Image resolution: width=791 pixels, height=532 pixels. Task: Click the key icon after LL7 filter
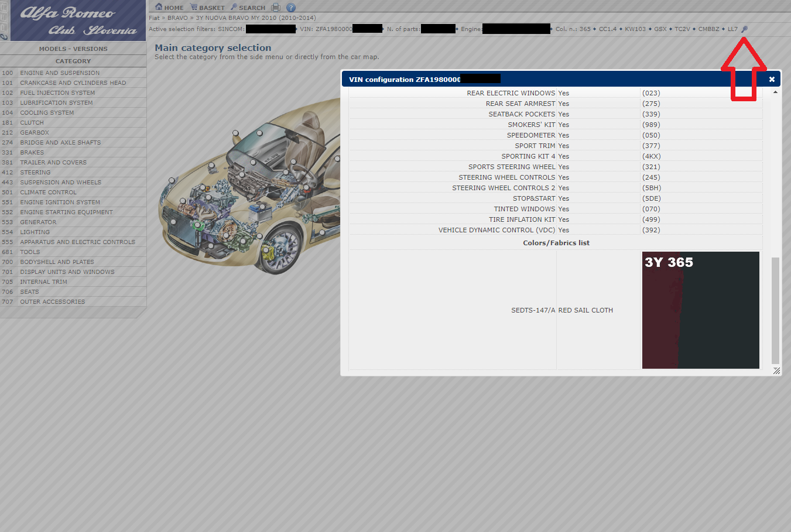pos(745,29)
